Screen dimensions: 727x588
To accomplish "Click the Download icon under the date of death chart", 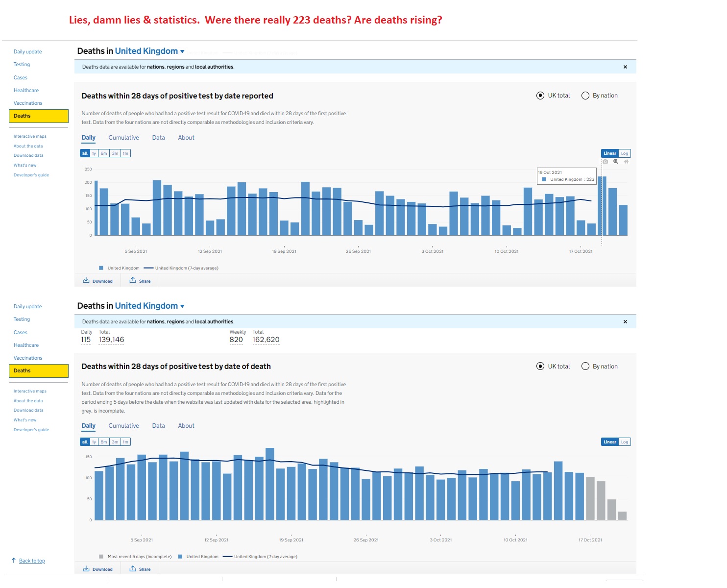I will tap(86, 568).
